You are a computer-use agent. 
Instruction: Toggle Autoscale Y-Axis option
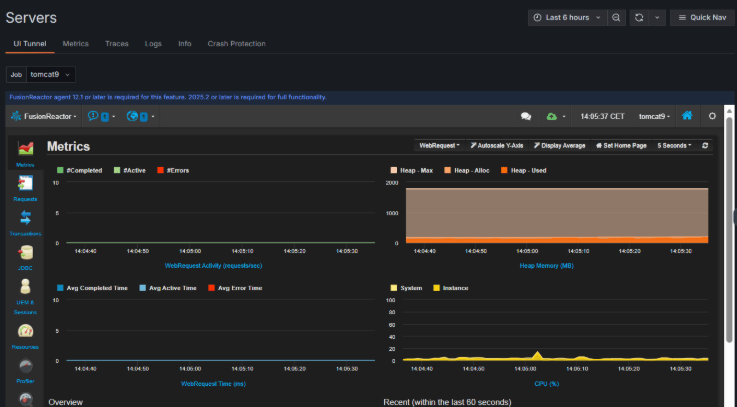click(x=497, y=145)
